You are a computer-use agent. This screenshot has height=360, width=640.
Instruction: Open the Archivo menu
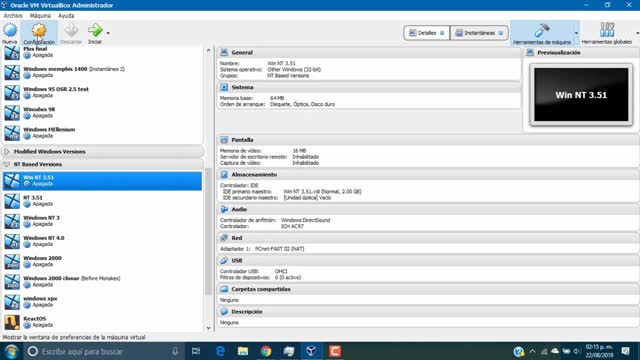(13, 16)
